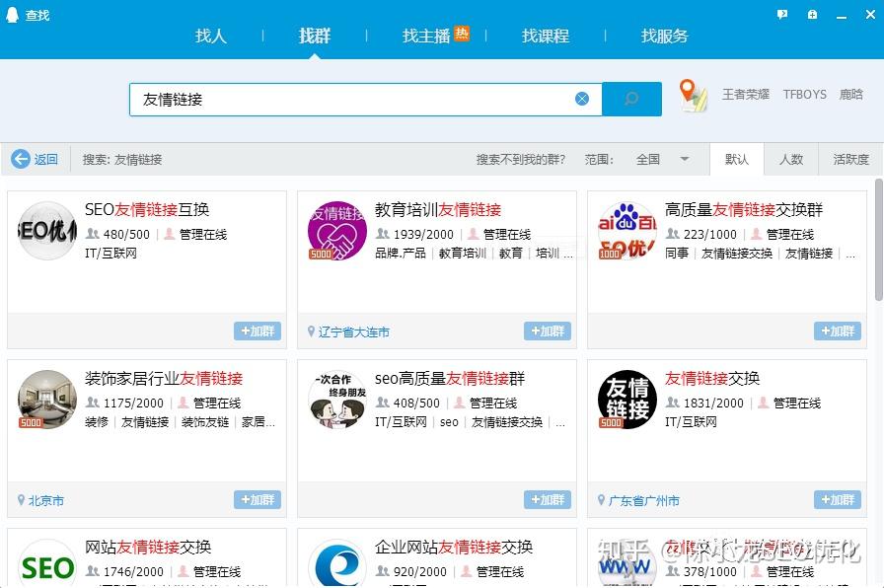This screenshot has width=884, height=588.
Task: Select the 默认 sorting option
Action: coord(737,159)
